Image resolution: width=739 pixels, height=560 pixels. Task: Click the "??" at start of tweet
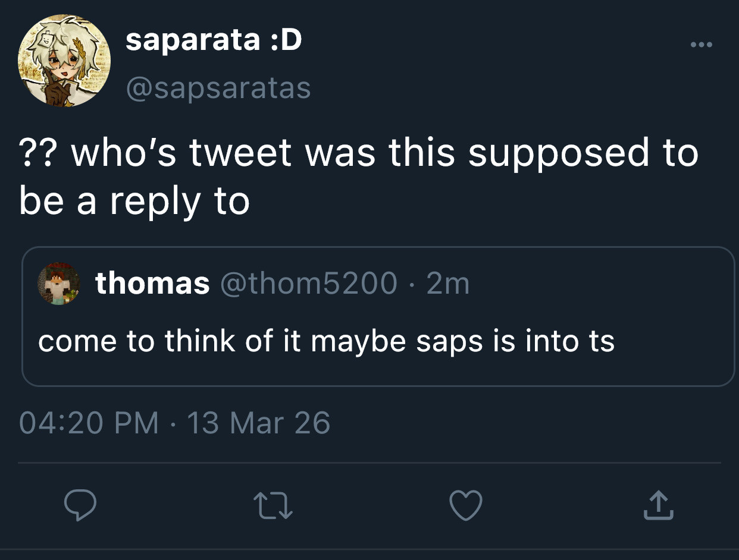coord(40,153)
